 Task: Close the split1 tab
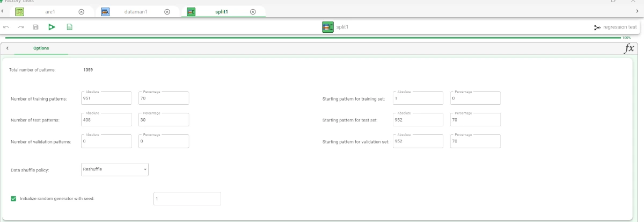coord(253,11)
